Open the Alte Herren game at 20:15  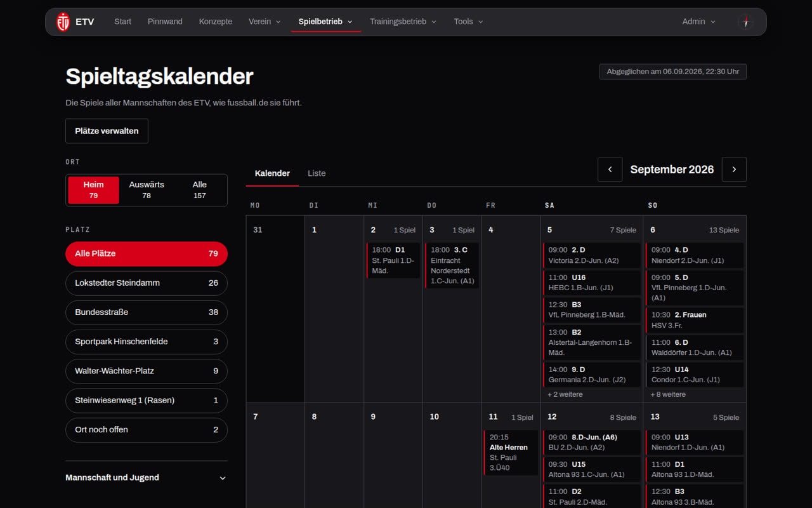[511, 452]
